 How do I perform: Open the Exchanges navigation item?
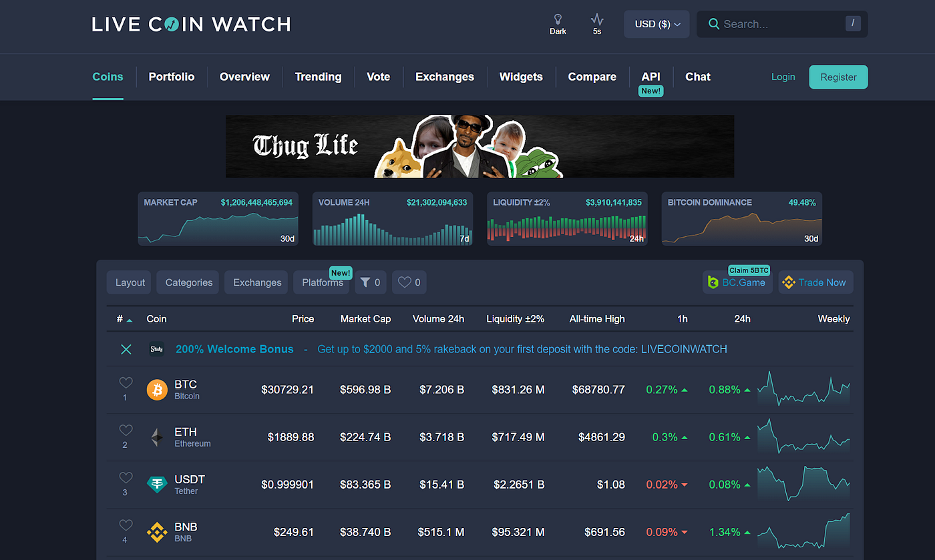point(444,77)
